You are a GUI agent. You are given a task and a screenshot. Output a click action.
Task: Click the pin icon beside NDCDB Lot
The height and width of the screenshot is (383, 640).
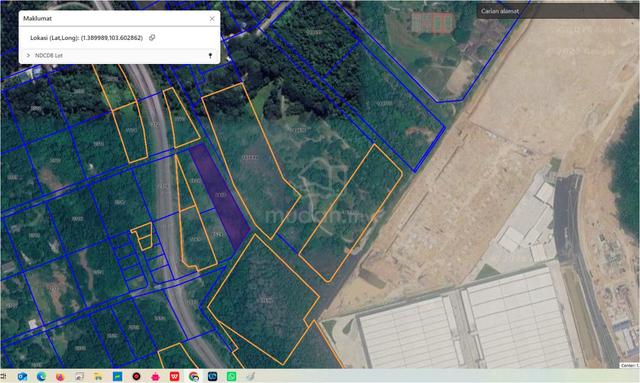(211, 56)
